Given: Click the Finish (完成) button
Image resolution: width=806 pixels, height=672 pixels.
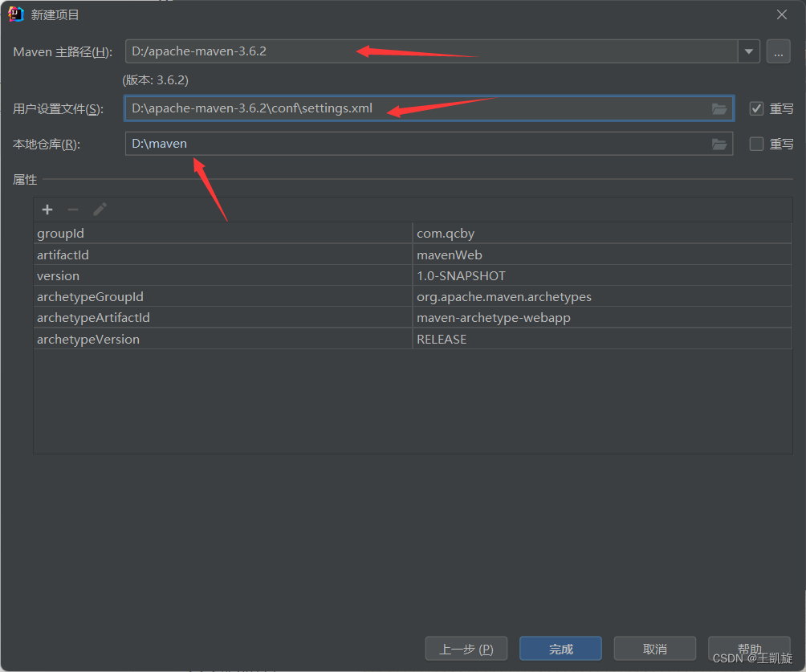Looking at the screenshot, I should (560, 649).
